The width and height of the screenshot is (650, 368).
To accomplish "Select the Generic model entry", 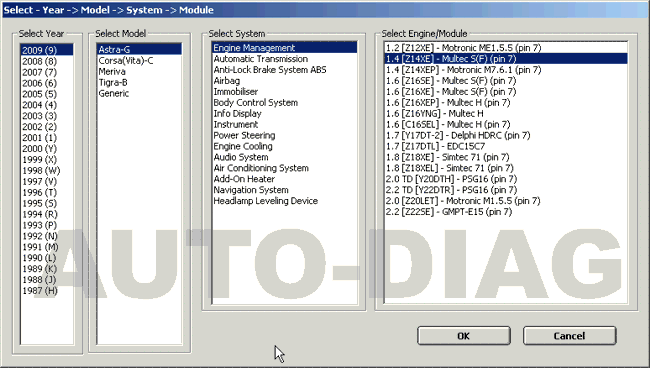I will tap(139, 93).
